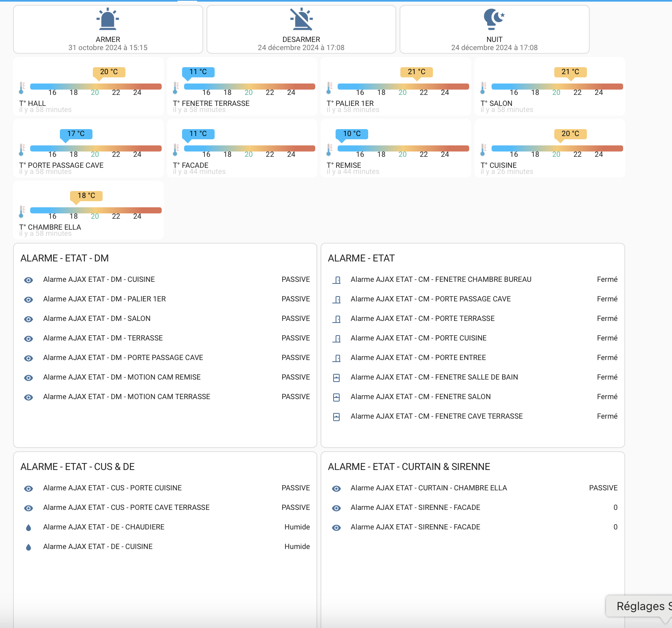Click the window icon for CM - FENETRE SALLE DE BAIN
The image size is (672, 628).
pyautogui.click(x=336, y=378)
